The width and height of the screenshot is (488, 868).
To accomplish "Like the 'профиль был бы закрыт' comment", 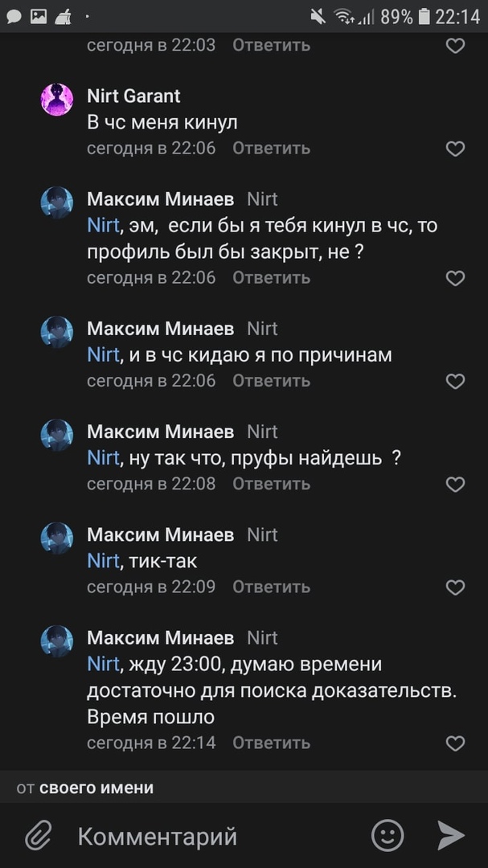I will [x=455, y=278].
